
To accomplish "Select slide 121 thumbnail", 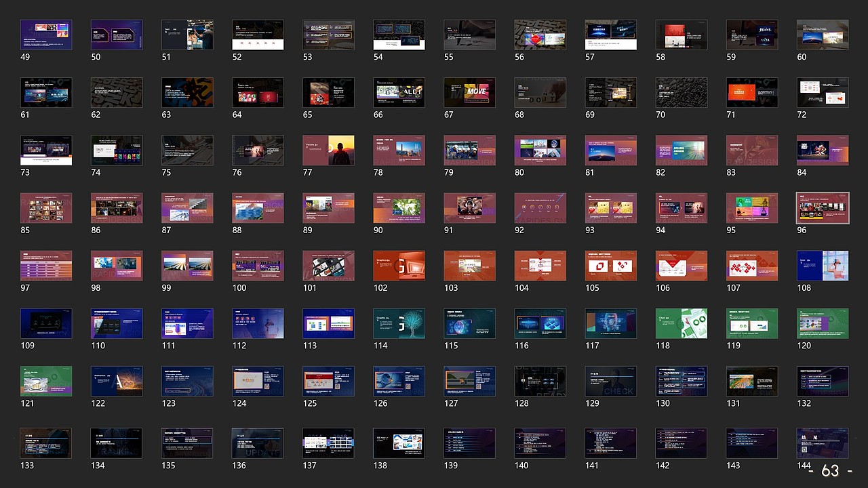I will (x=46, y=381).
